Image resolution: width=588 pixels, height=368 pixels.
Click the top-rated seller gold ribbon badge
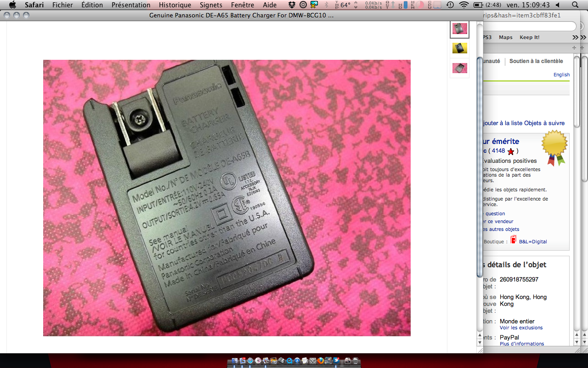(554, 148)
